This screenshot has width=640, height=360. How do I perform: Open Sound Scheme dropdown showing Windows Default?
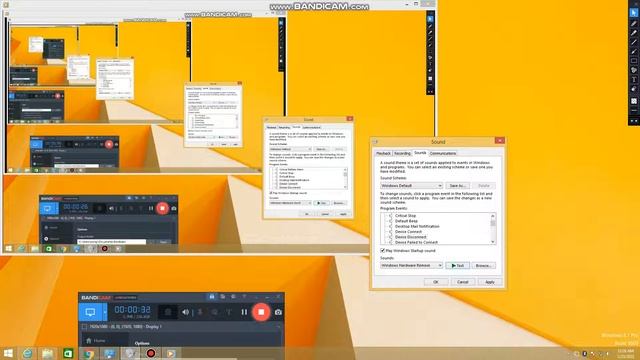(411, 185)
